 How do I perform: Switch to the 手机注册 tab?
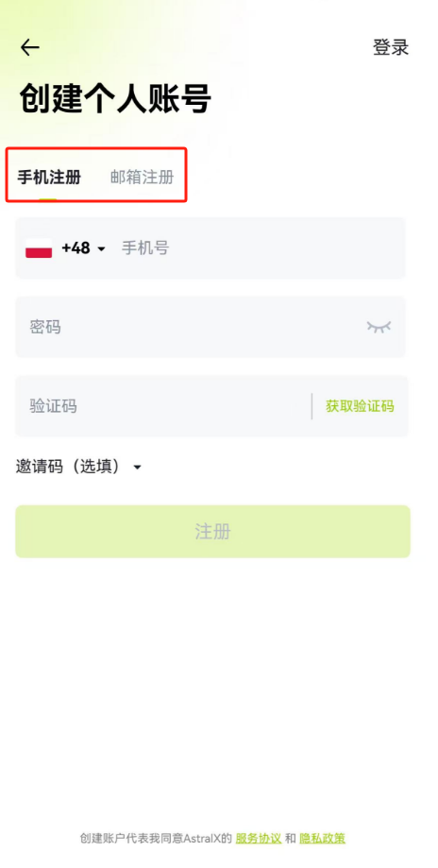49,178
